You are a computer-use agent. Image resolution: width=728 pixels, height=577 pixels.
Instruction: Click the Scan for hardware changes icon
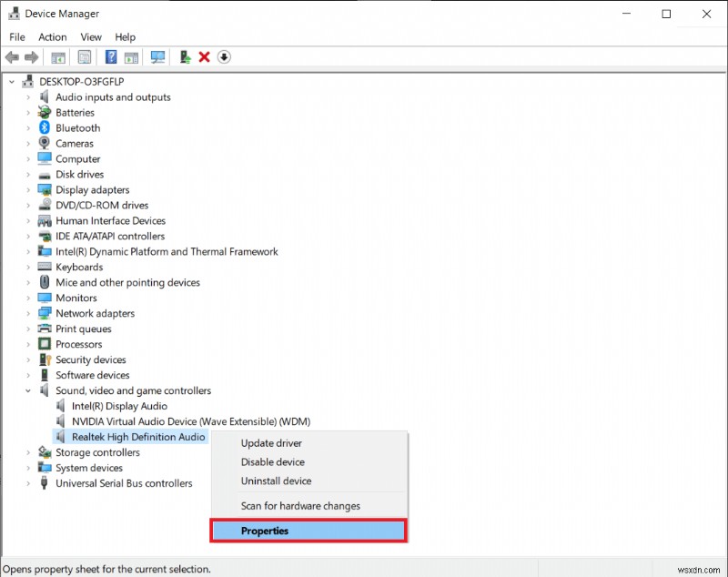point(157,56)
